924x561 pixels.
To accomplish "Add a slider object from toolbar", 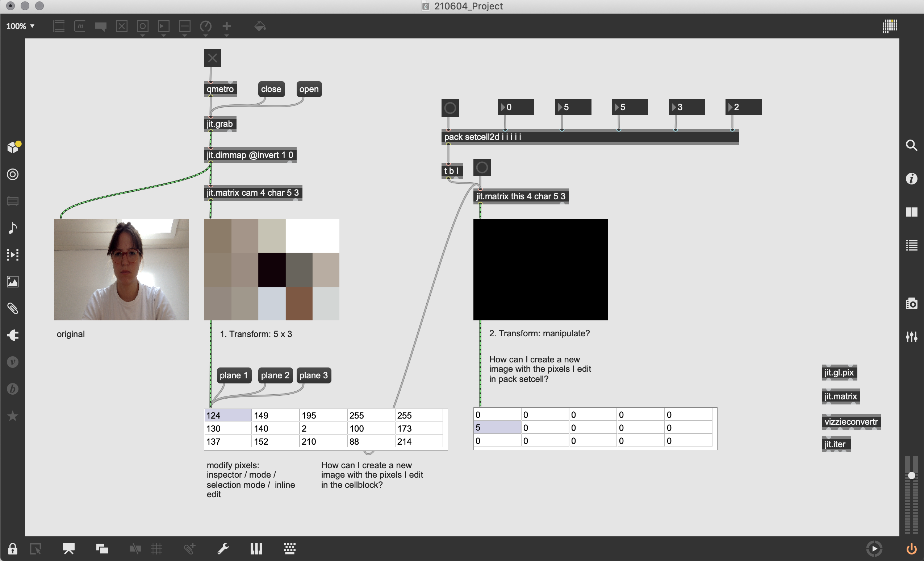I will pos(184,26).
